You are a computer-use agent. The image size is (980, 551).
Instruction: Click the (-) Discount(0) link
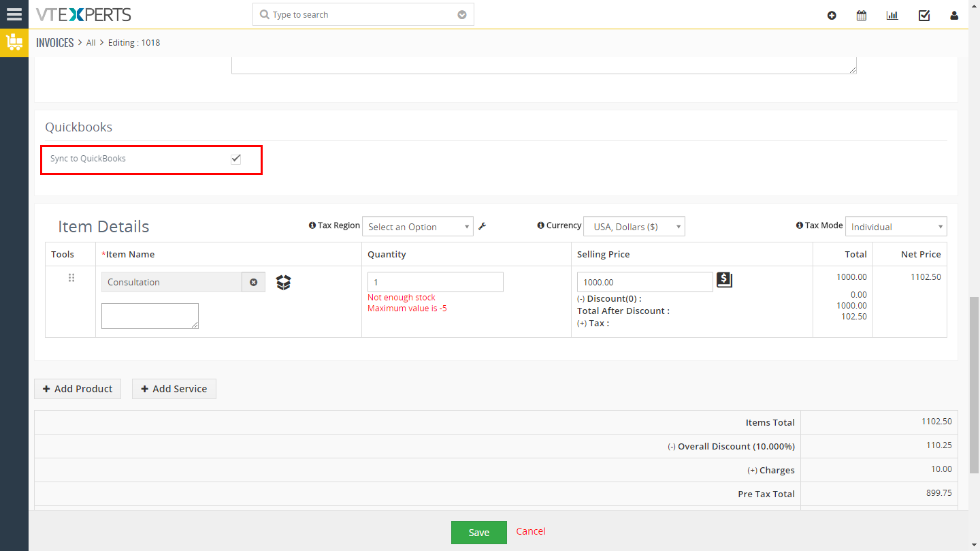[x=609, y=298]
